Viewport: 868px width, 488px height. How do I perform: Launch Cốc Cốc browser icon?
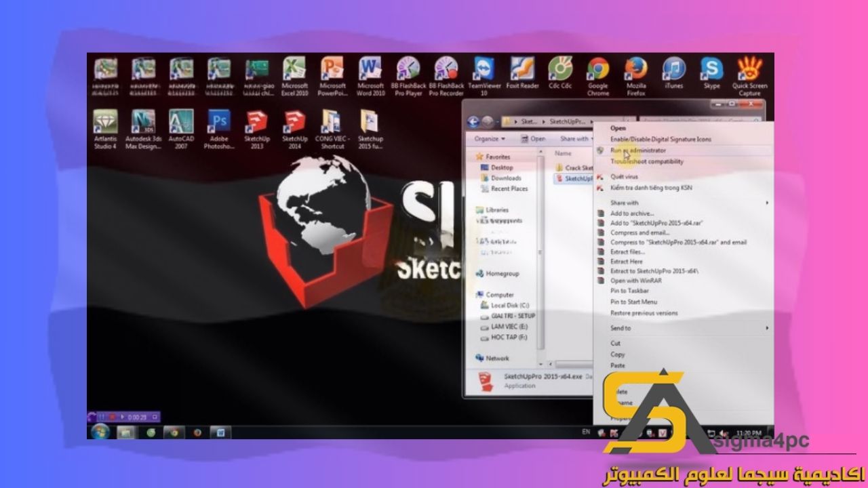pyautogui.click(x=560, y=73)
